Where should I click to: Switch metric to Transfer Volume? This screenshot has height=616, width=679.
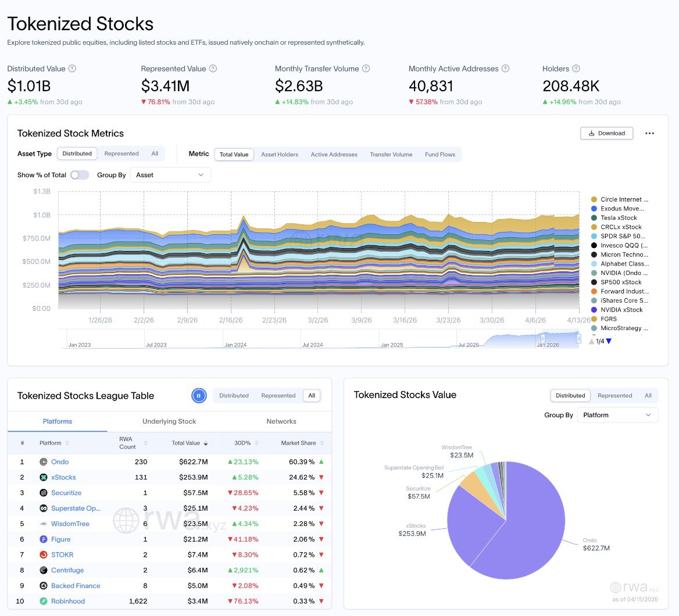(x=391, y=155)
